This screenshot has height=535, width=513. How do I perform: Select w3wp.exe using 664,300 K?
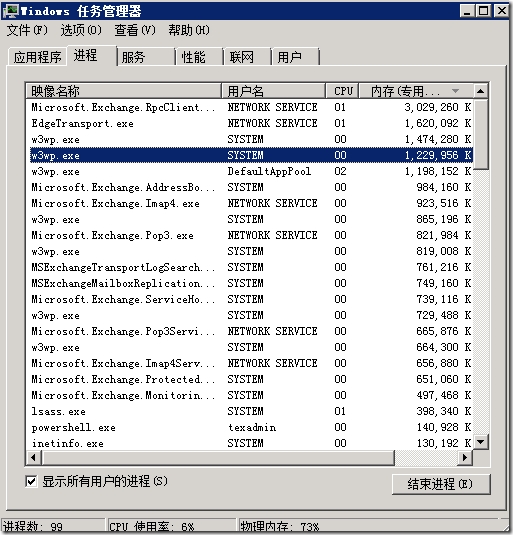pyautogui.click(x=250, y=347)
